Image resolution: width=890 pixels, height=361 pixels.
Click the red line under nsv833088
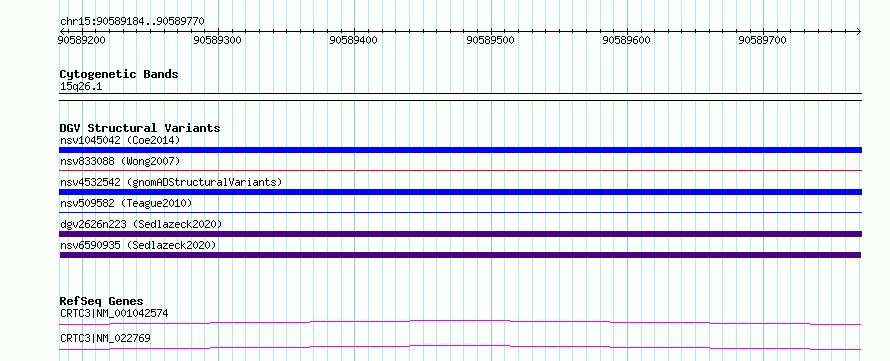coord(460,170)
